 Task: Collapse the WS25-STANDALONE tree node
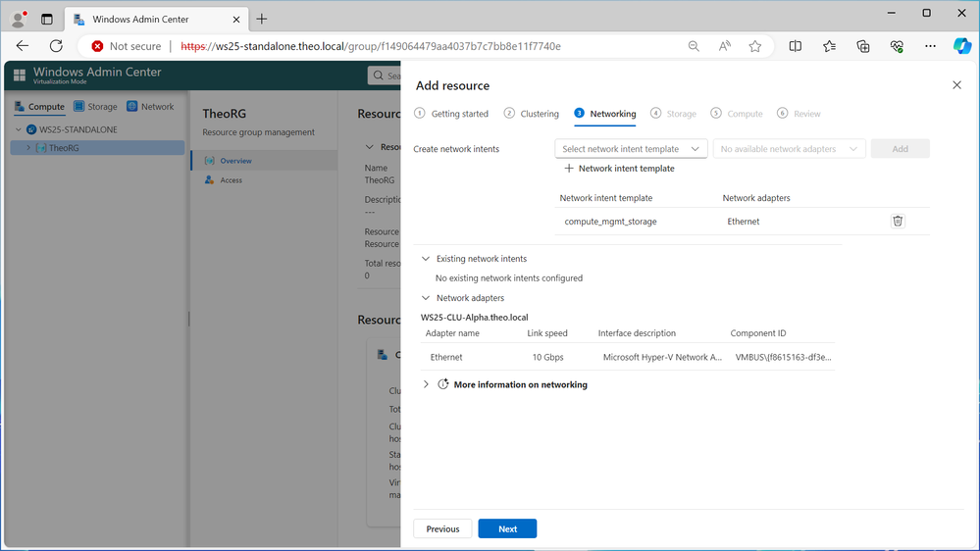coord(18,129)
